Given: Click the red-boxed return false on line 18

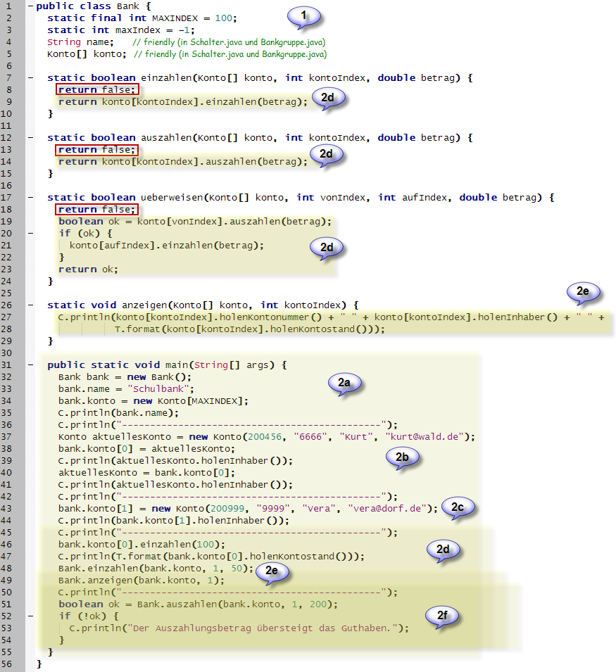Looking at the screenshot, I should coord(98,210).
